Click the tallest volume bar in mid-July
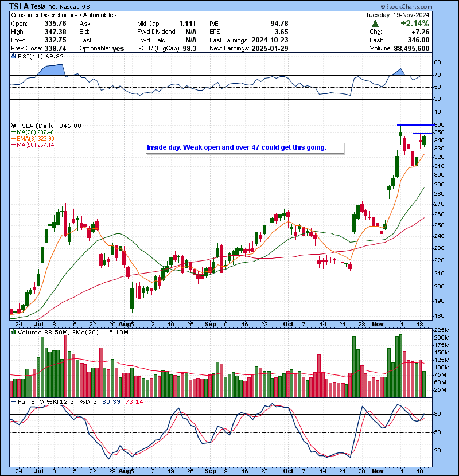459x476 pixels. pyautogui.click(x=65, y=366)
